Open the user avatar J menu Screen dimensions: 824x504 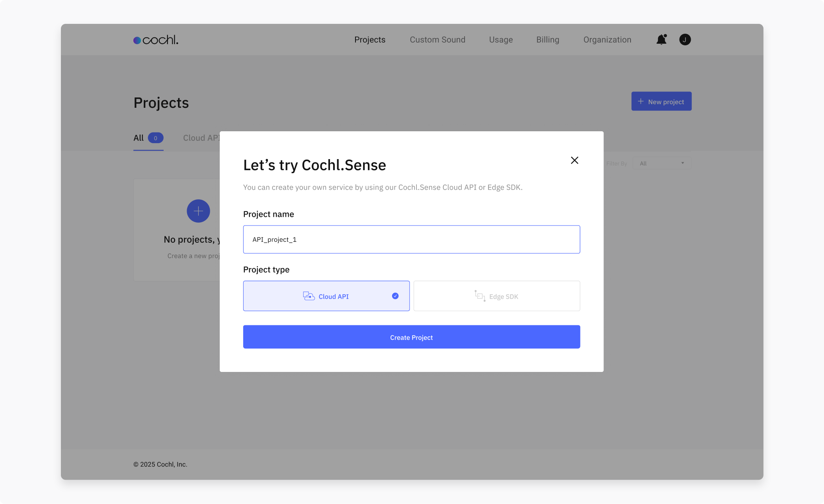coord(685,39)
